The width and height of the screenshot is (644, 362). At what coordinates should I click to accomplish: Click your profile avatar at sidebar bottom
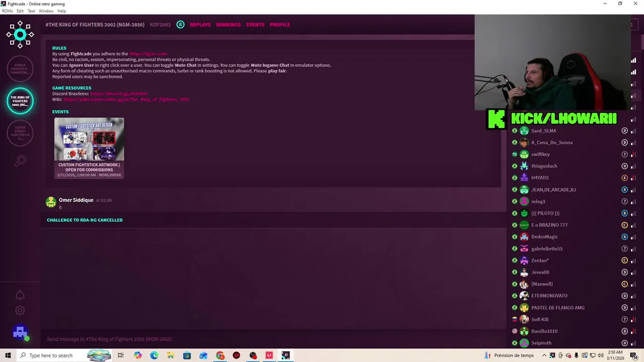(x=20, y=333)
